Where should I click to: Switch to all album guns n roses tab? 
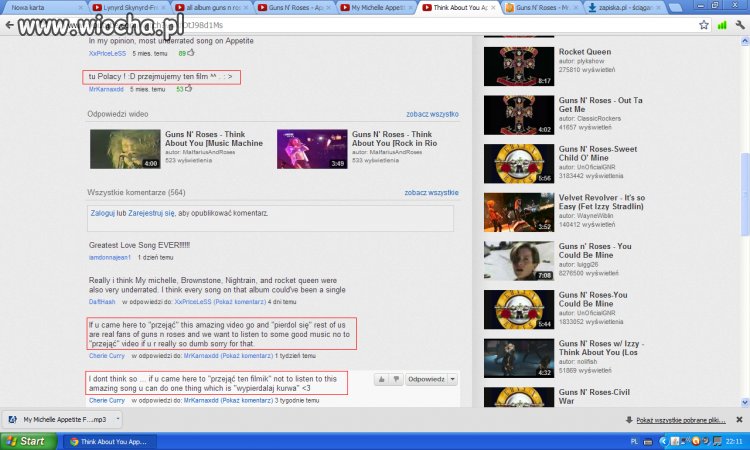[x=211, y=8]
